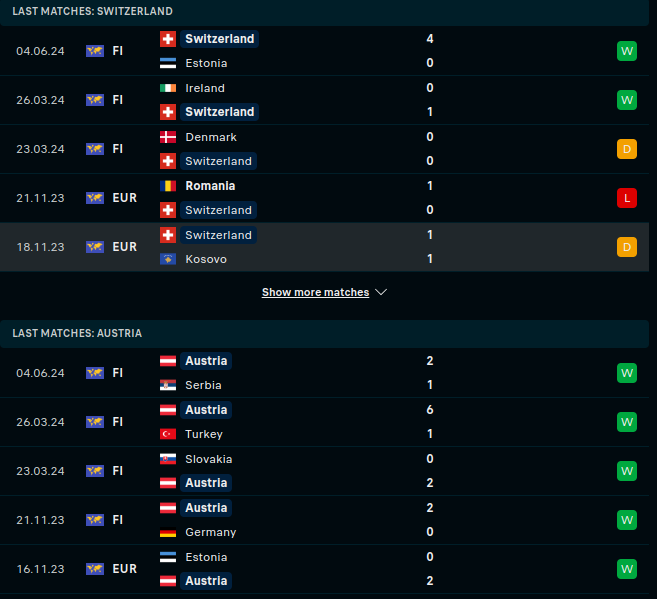Click the Denmark flag icon
This screenshot has width=657, height=599.
[168, 137]
